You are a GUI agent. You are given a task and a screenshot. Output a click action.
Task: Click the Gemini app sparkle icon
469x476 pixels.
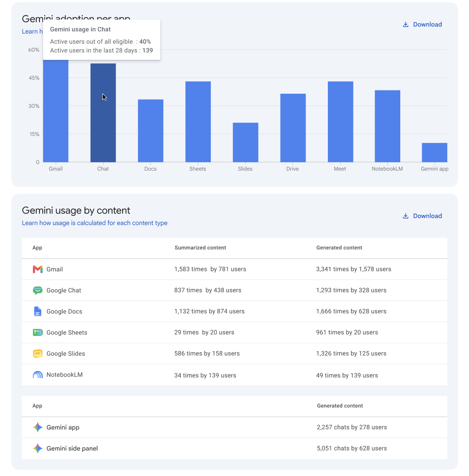(x=38, y=427)
